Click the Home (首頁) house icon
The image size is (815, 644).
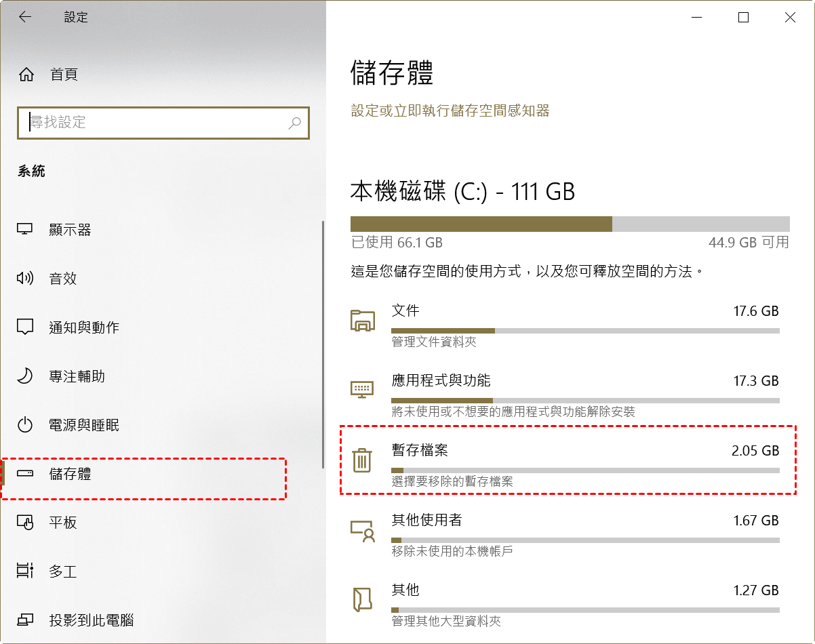pyautogui.click(x=26, y=75)
